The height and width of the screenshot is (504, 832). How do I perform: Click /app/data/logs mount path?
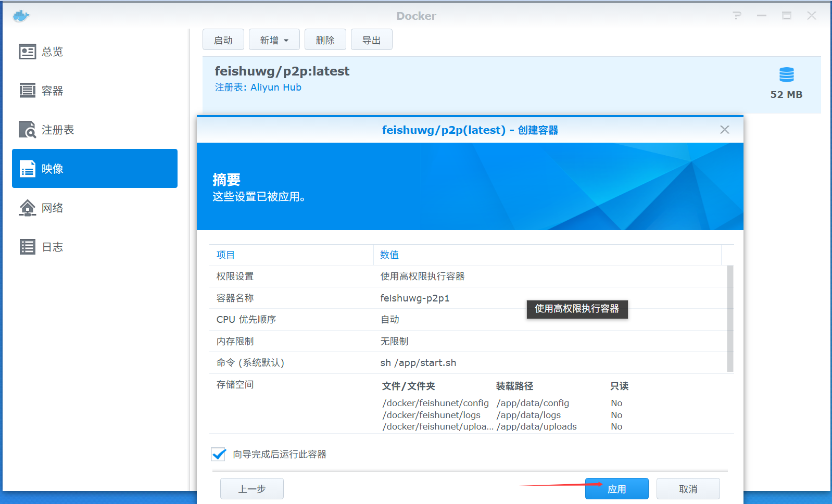529,415
